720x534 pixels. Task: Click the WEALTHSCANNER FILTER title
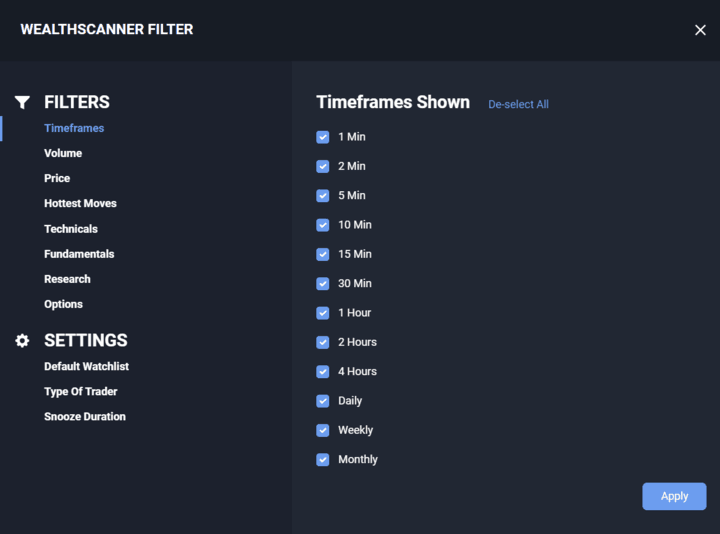point(107,29)
